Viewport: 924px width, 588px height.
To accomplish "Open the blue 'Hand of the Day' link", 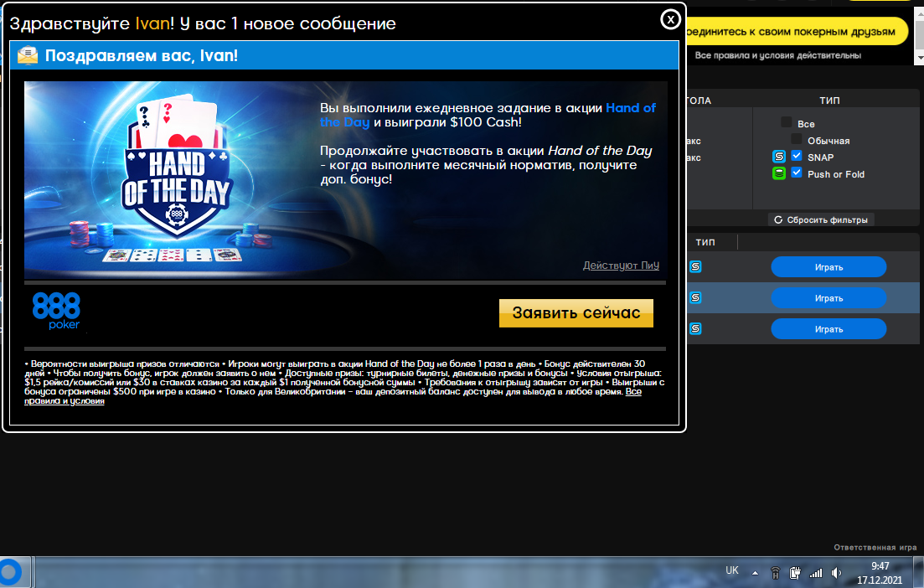I will click(631, 108).
